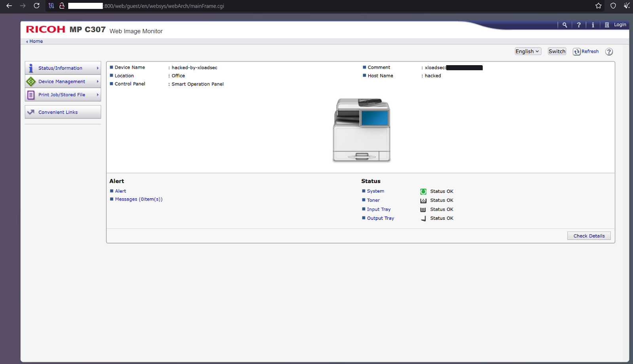Bookmark this page with the star icon
The image size is (633, 364).
(x=598, y=6)
